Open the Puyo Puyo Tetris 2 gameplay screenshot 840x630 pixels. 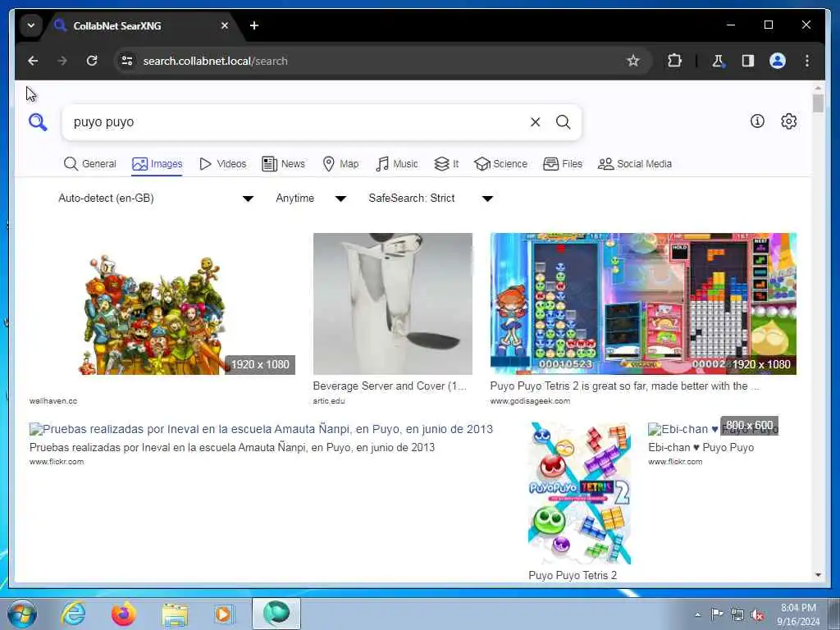click(x=643, y=304)
